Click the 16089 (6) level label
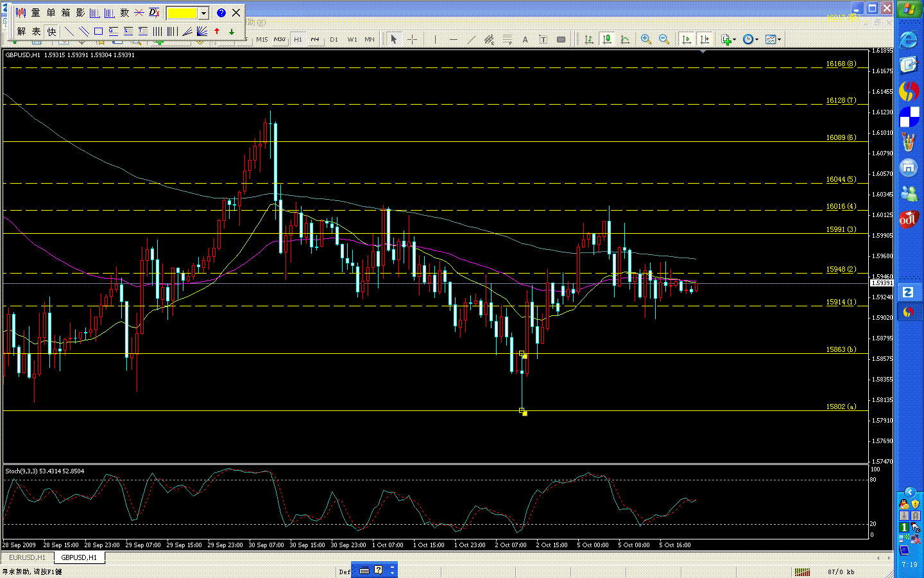The width and height of the screenshot is (924, 578). (841, 137)
